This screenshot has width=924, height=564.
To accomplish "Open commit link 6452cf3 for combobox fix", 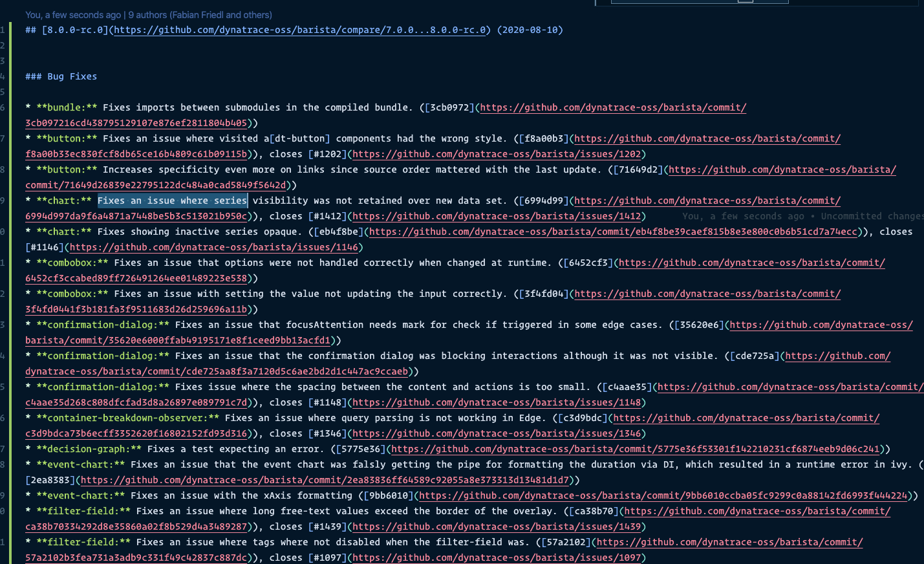I will [x=751, y=263].
